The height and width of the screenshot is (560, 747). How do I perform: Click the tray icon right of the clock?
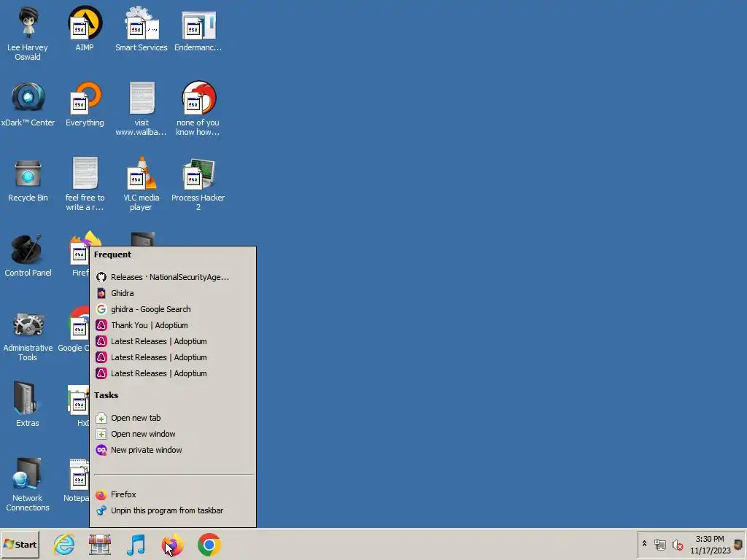pyautogui.click(x=738, y=544)
